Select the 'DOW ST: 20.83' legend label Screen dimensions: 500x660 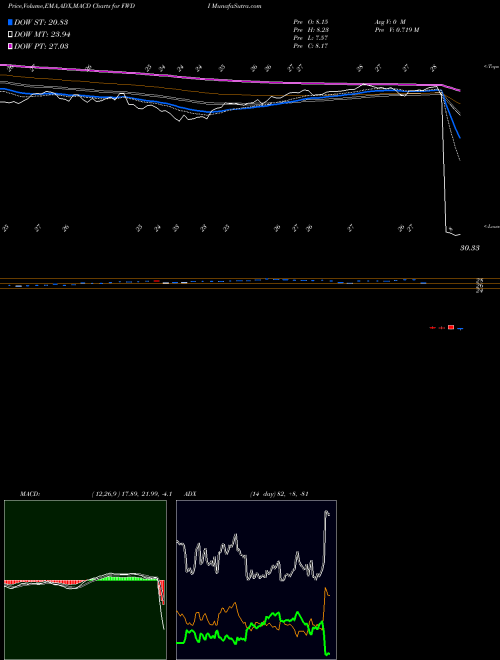41,22
